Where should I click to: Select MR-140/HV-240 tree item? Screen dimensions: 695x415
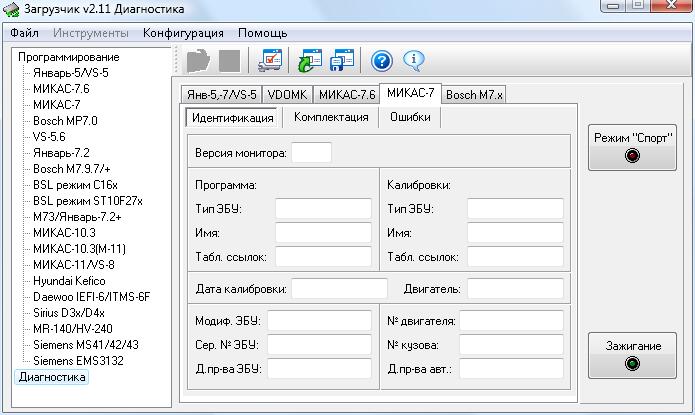point(73,329)
